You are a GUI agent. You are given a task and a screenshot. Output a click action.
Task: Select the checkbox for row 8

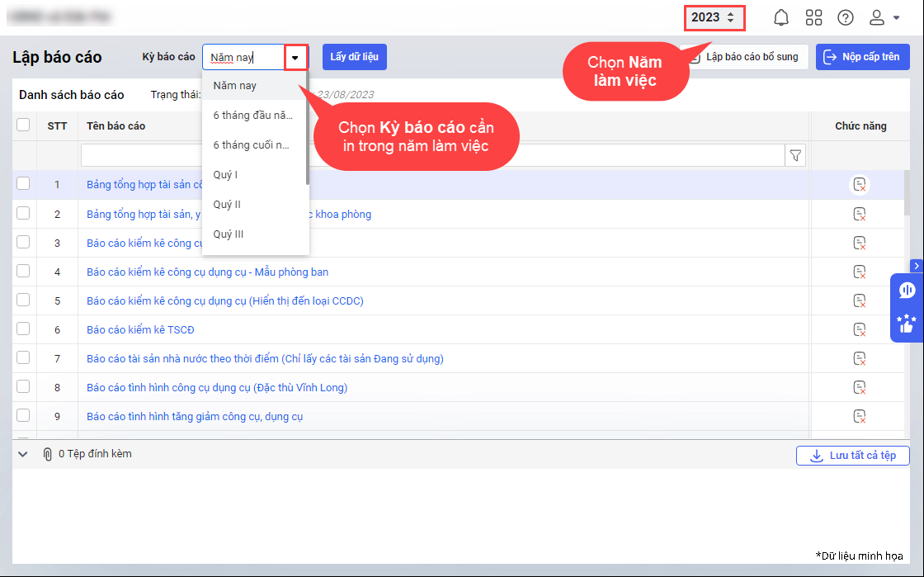23,386
